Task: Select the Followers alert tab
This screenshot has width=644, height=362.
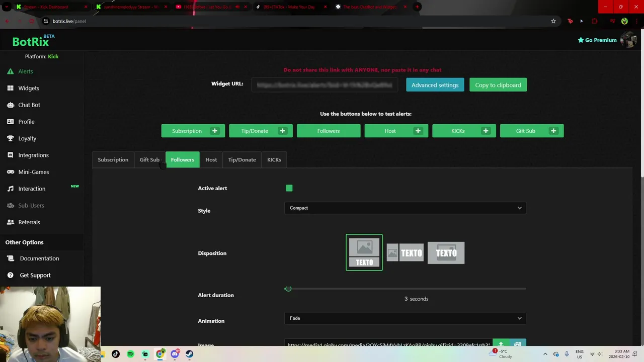Action: point(182,160)
